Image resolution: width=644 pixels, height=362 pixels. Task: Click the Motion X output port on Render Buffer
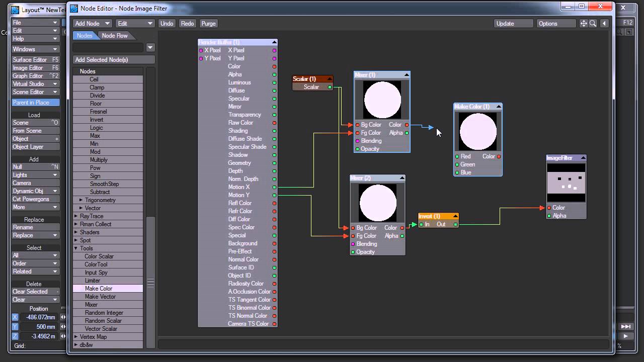(x=274, y=187)
